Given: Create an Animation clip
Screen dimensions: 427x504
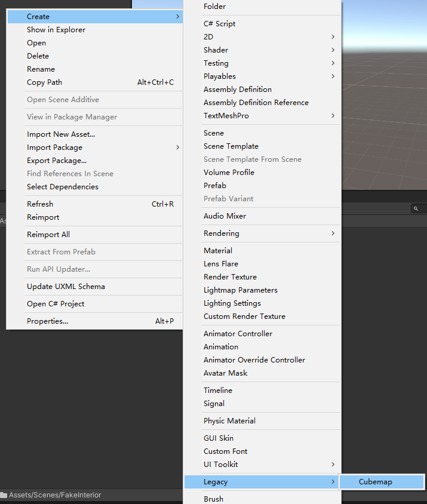Looking at the screenshot, I should click(262, 348).
